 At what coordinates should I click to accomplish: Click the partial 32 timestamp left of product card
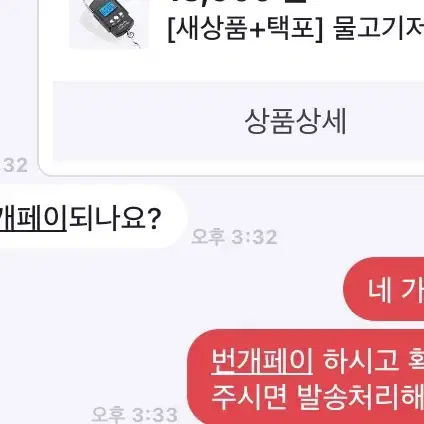(14, 165)
